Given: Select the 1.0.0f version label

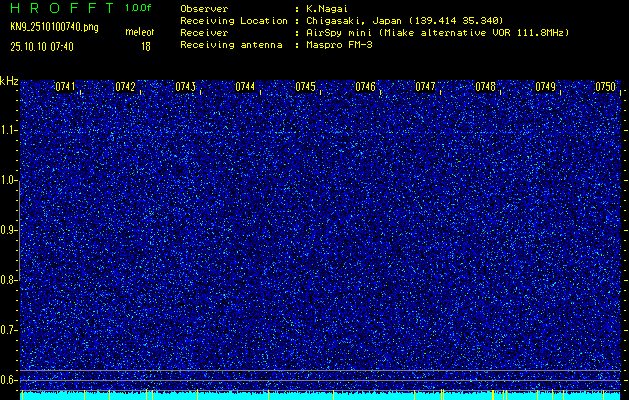Looking at the screenshot, I should [139, 8].
